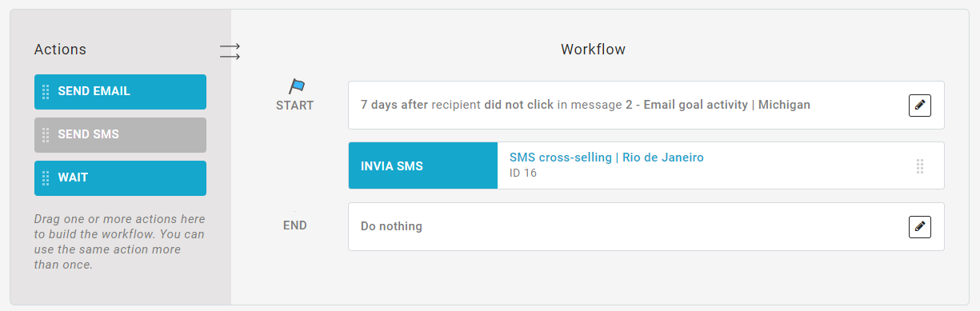Click the END label in workflow
The image size is (980, 311).
(295, 225)
